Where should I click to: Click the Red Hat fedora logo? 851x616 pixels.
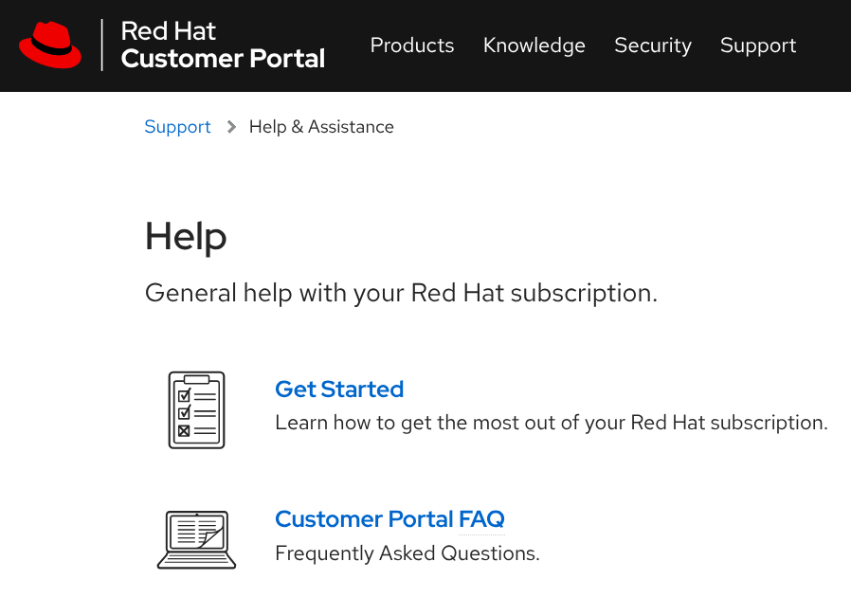click(50, 45)
